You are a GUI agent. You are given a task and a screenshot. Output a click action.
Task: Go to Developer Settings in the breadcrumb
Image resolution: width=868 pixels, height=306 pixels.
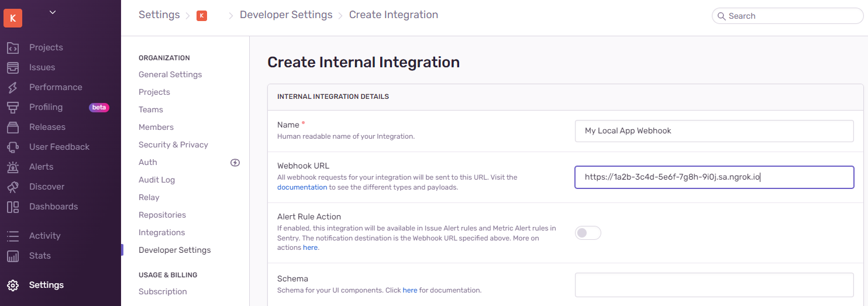(286, 15)
